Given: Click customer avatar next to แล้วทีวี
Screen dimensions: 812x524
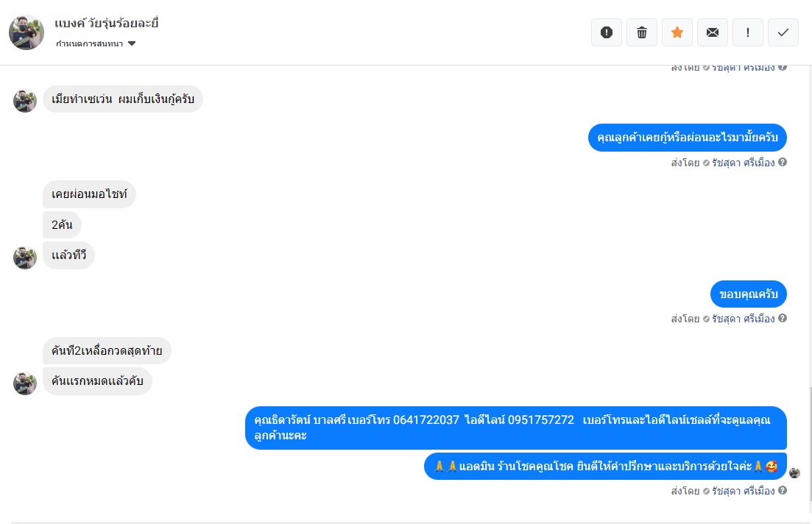Looking at the screenshot, I should click(25, 258).
